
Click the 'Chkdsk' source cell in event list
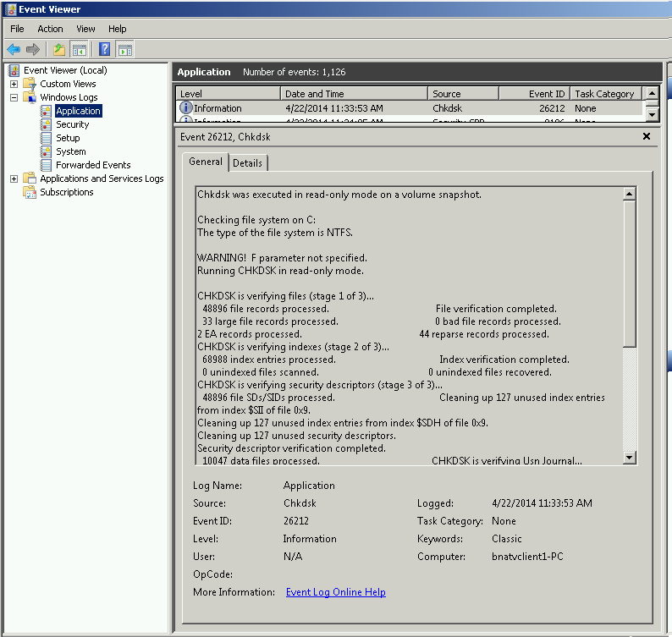tap(447, 108)
